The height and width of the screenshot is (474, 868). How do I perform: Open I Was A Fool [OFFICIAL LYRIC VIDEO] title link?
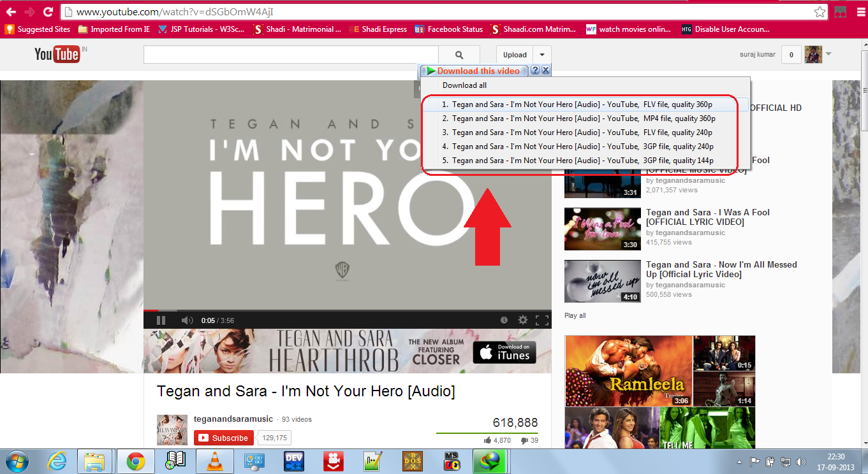pyautogui.click(x=708, y=217)
